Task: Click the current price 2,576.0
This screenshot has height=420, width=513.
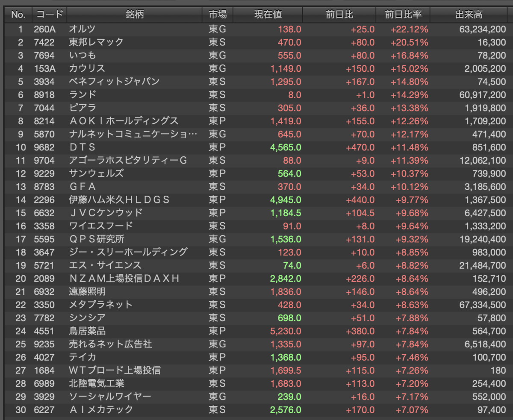Action: tap(286, 410)
